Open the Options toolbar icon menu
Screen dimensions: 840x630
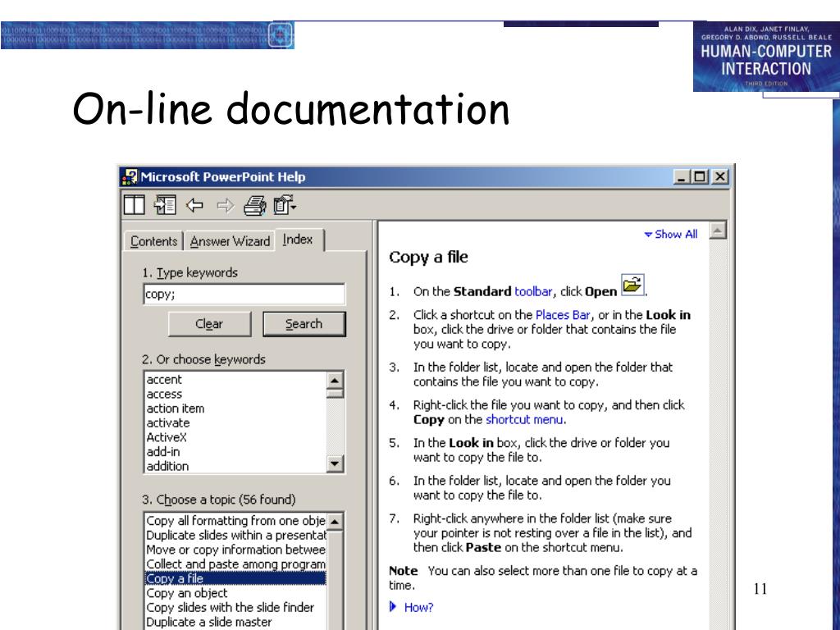(285, 205)
